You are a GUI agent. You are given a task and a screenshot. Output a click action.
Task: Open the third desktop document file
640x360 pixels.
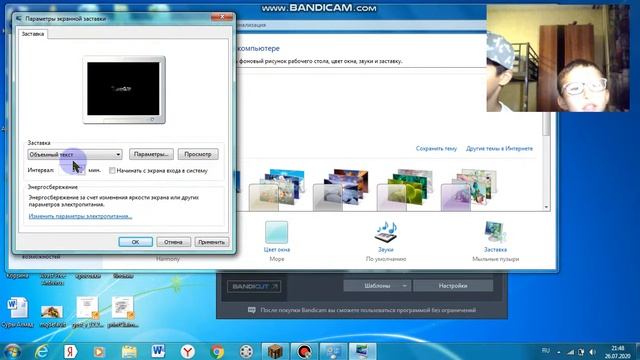(87, 313)
